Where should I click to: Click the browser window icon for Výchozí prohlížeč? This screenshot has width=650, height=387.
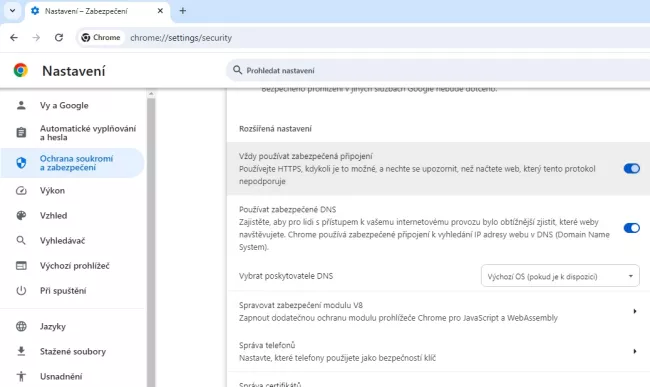click(21, 266)
